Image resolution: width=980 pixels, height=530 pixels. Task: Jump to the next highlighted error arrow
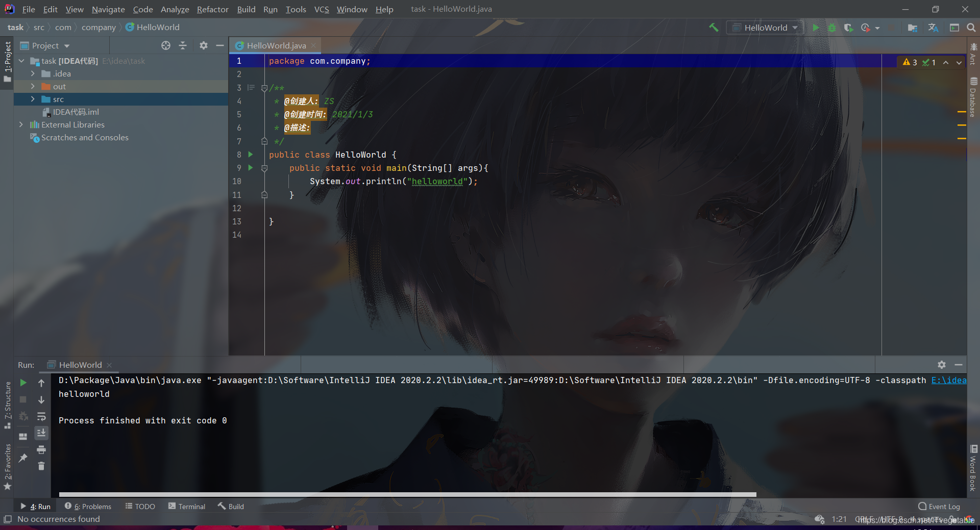pyautogui.click(x=959, y=62)
